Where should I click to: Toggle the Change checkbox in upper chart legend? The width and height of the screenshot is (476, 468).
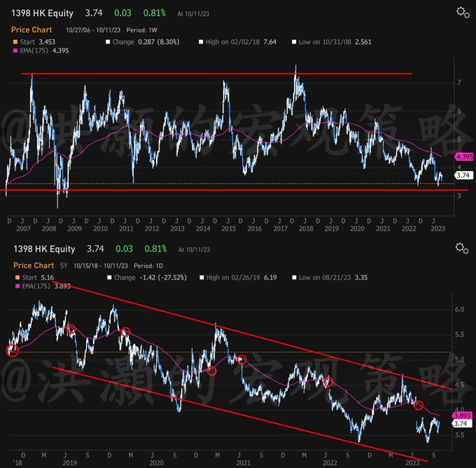[x=108, y=42]
